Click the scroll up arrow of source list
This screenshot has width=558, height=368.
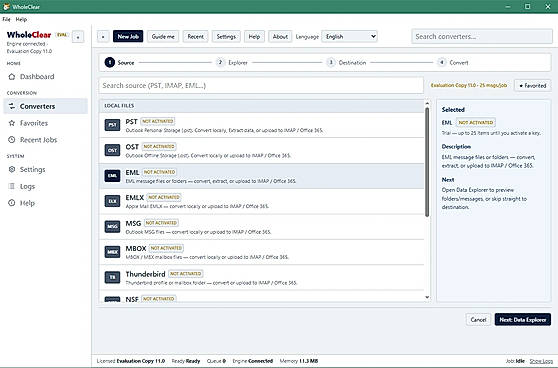click(x=427, y=103)
